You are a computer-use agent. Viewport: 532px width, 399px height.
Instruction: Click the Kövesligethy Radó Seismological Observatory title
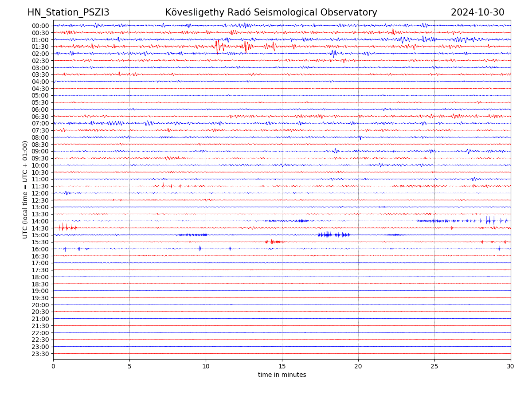pos(271,12)
